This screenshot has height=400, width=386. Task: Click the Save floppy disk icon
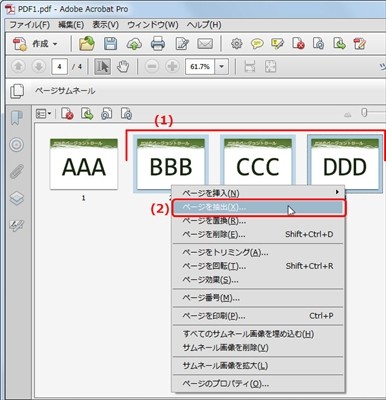coord(110,44)
